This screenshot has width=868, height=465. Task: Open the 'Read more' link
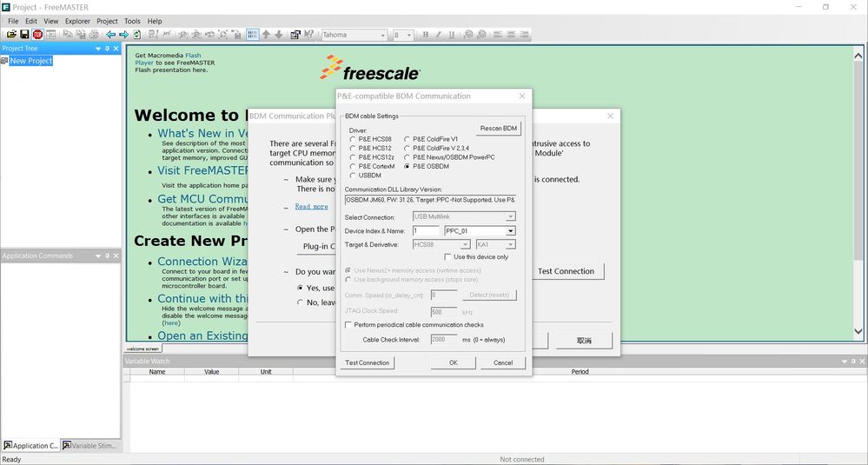[311, 207]
